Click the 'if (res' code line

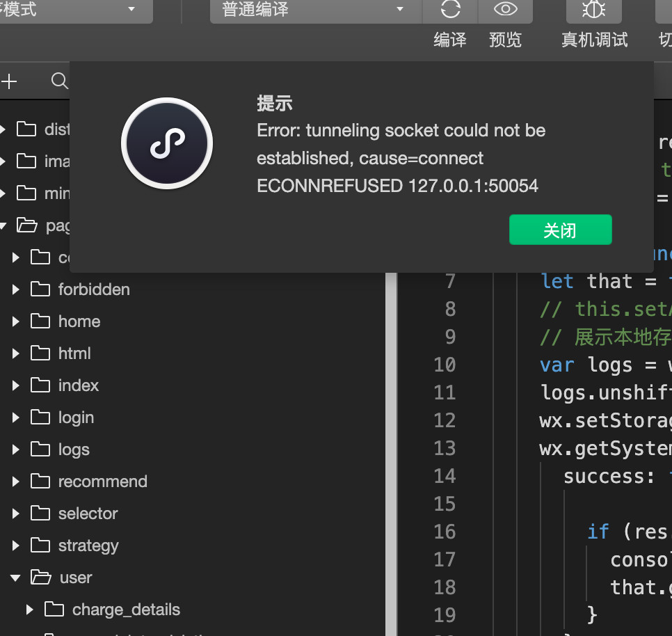click(x=629, y=532)
